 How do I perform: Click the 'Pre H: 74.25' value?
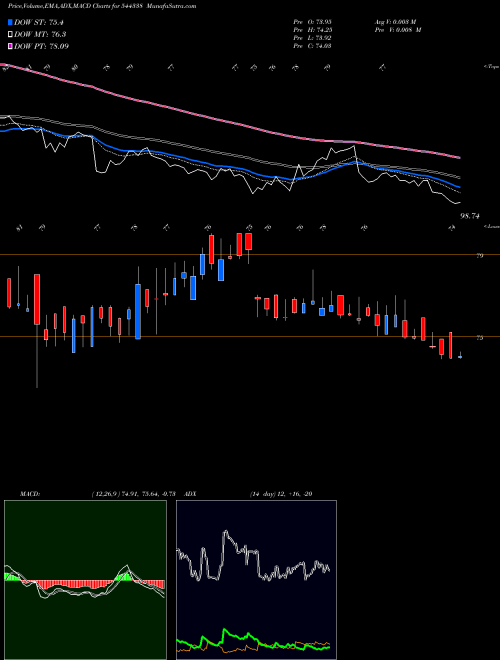point(312,30)
